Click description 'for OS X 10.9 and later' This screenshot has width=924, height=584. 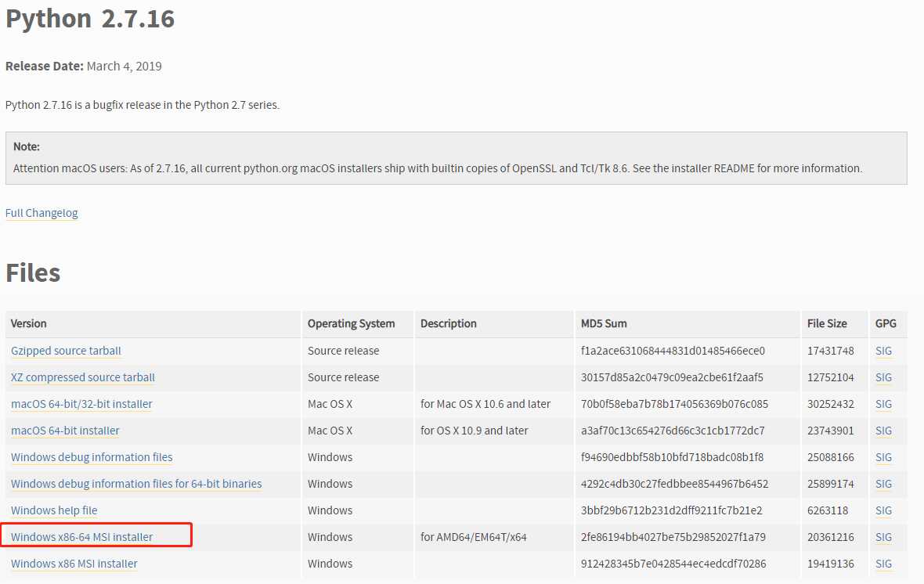[x=475, y=431]
